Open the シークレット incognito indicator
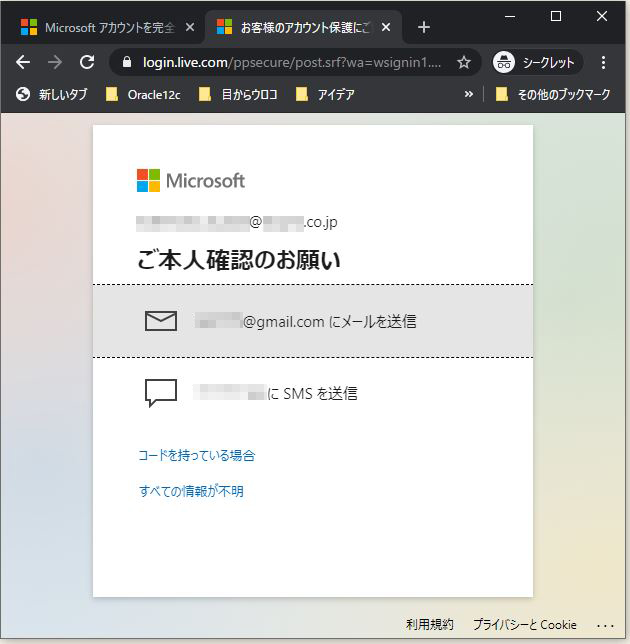Viewport: 630px width, 644px height. [537, 62]
